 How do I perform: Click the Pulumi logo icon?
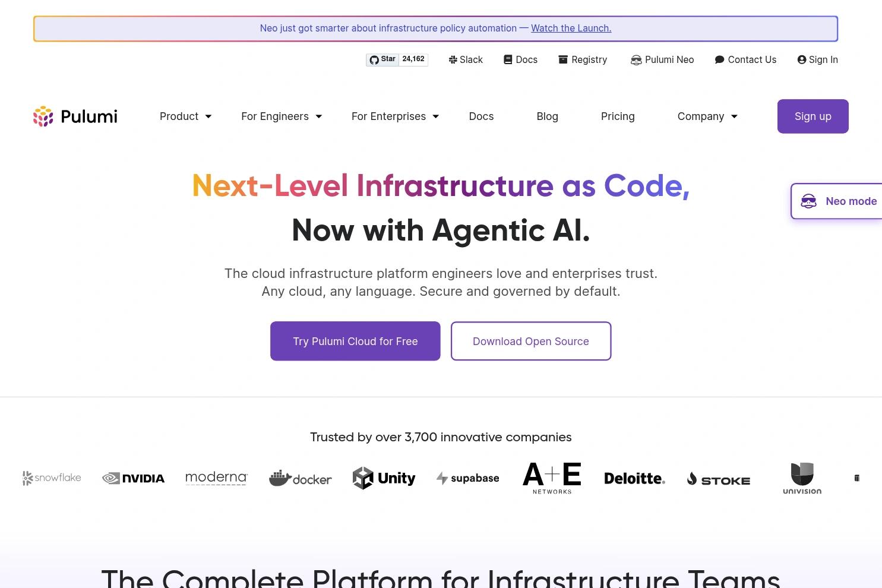tap(43, 116)
